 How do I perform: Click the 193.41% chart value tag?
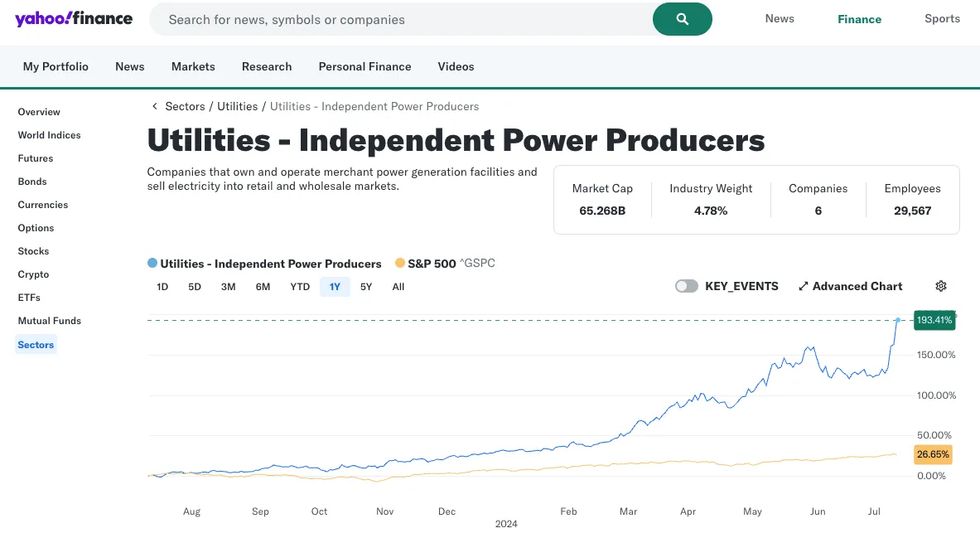pos(934,320)
